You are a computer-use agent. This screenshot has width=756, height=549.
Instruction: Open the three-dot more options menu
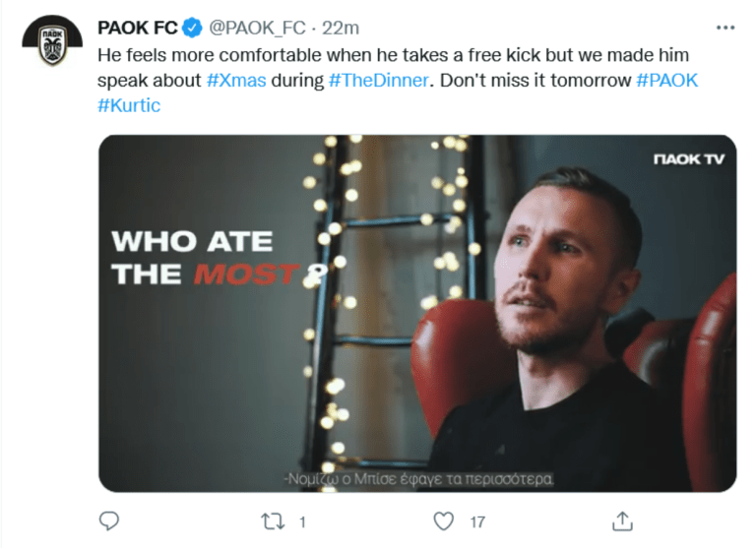725,27
